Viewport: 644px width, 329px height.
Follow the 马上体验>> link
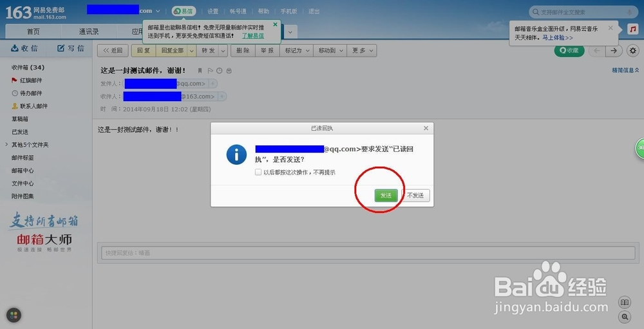coord(558,37)
